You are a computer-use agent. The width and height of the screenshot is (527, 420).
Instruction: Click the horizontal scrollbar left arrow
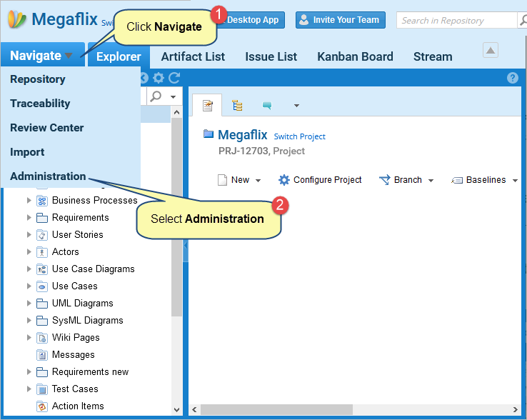pos(194,409)
